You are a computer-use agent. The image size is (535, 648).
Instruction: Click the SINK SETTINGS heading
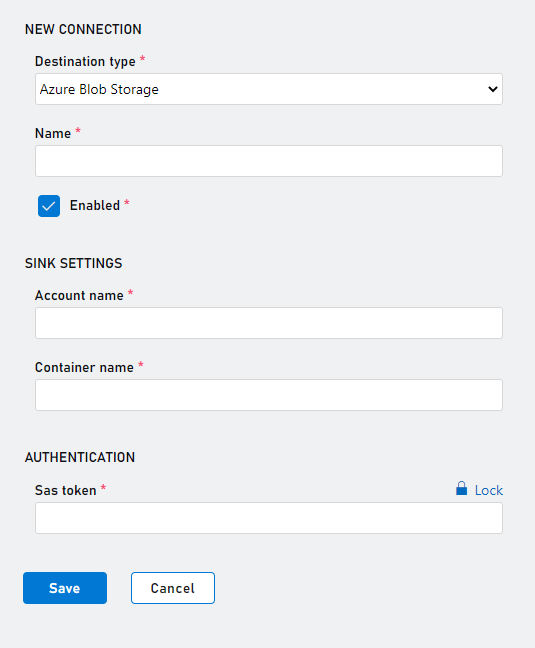click(x=74, y=263)
